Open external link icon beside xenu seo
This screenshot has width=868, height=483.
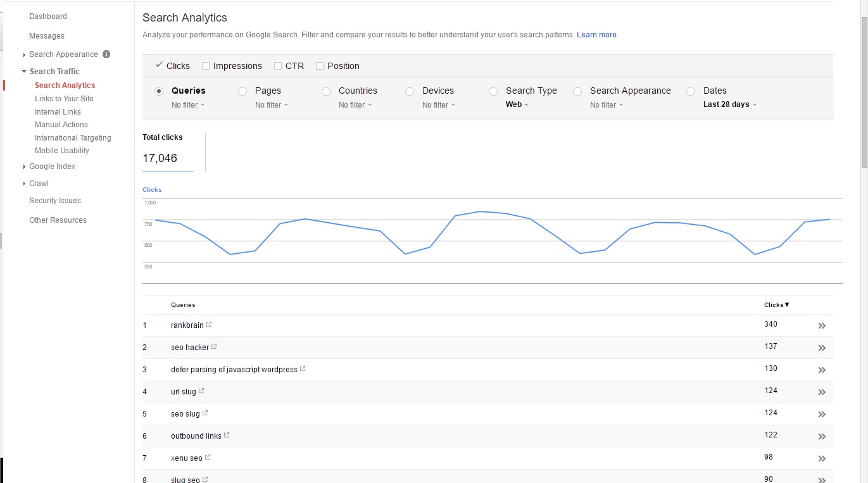pyautogui.click(x=208, y=458)
